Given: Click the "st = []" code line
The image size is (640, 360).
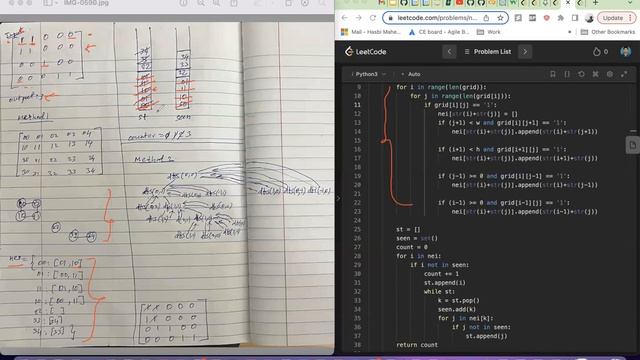Looking at the screenshot, I should coord(408,229).
